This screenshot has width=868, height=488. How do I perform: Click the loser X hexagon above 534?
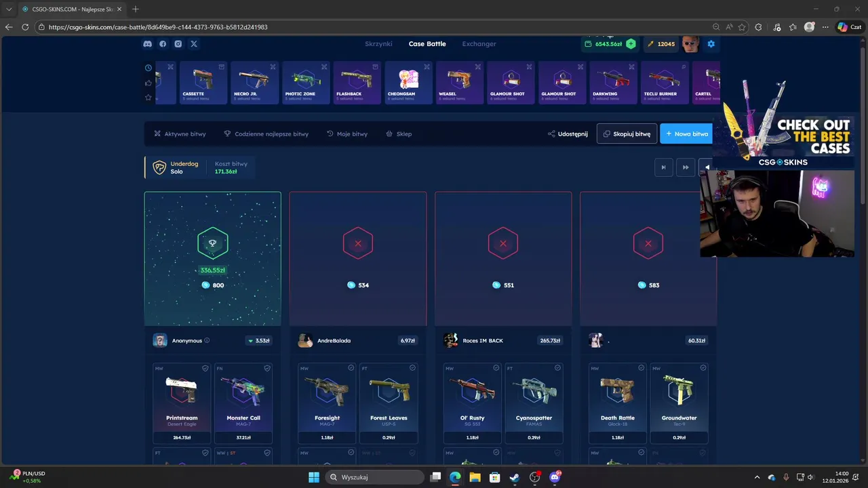(358, 243)
